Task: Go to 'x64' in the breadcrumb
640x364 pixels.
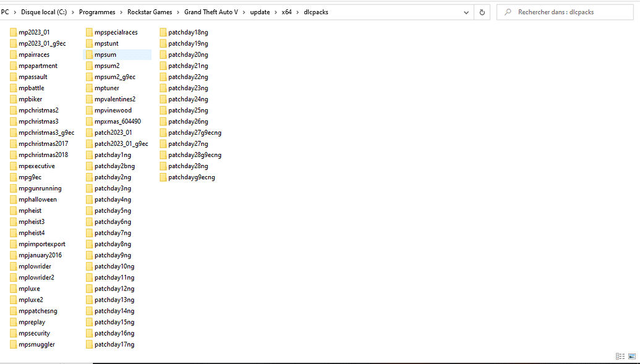Action: click(x=286, y=12)
